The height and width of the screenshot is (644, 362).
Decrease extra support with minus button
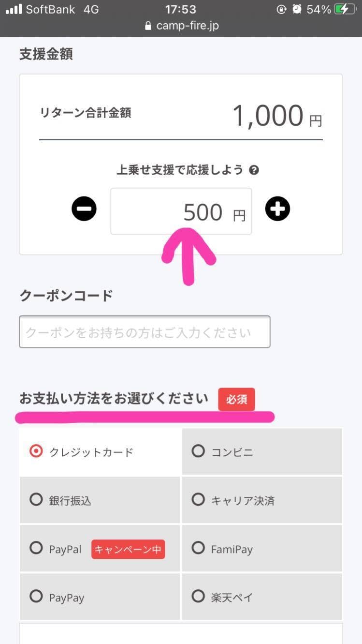(x=84, y=209)
